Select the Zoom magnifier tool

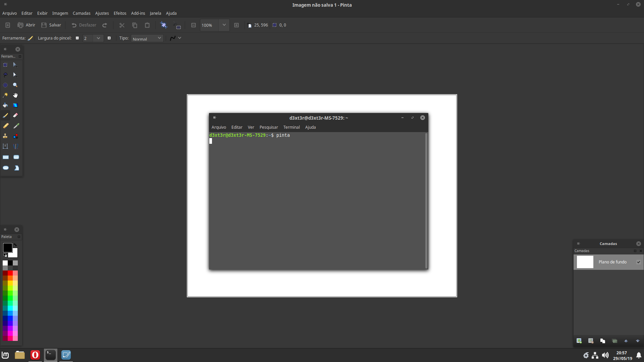click(x=15, y=85)
